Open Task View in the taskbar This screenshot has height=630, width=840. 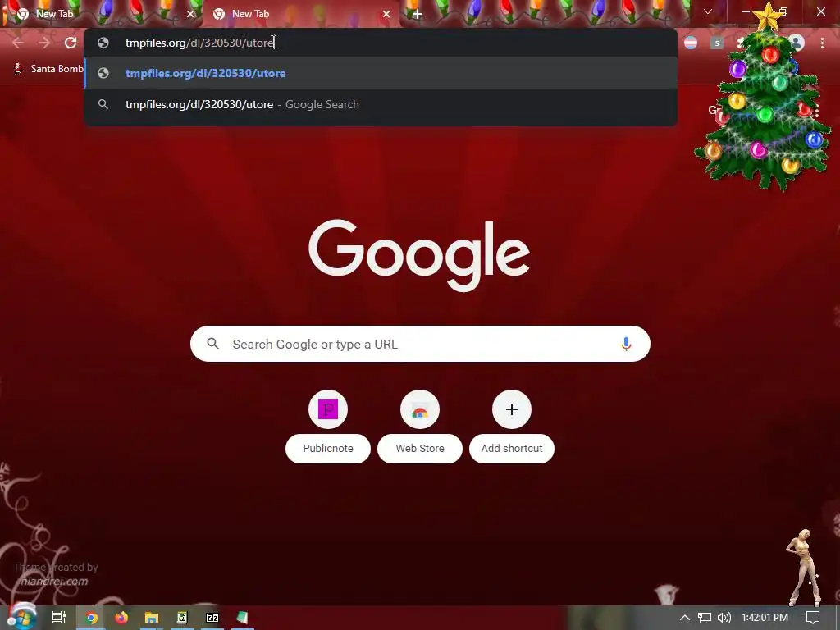click(x=58, y=618)
